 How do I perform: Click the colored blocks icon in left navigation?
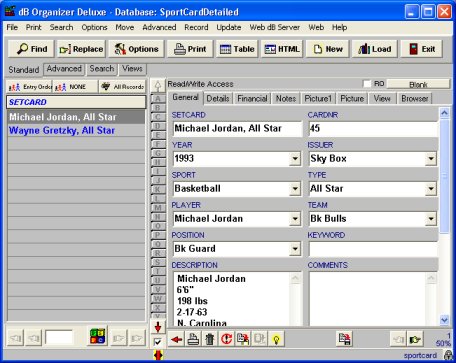click(98, 336)
